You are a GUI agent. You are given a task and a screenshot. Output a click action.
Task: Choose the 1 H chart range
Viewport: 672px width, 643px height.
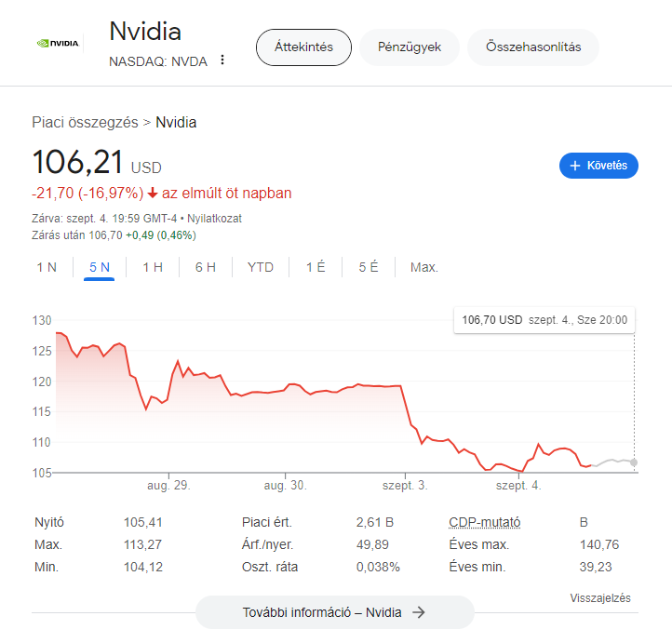[153, 267]
